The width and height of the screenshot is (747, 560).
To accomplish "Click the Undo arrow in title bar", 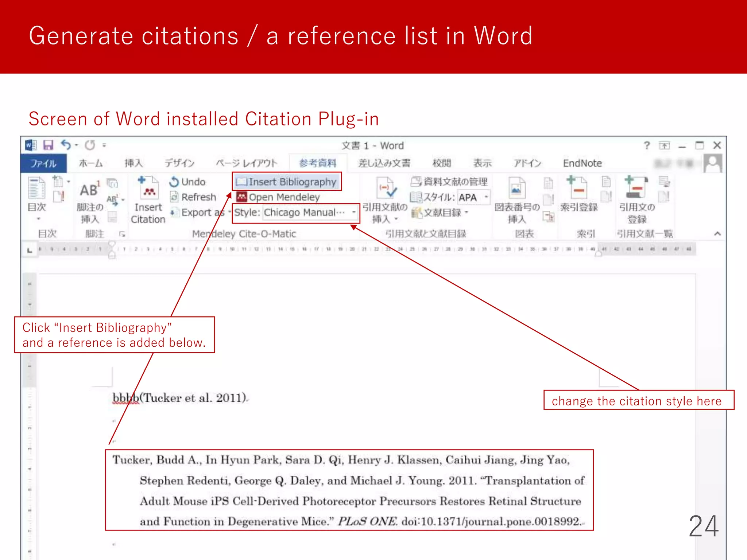I will coord(66,145).
